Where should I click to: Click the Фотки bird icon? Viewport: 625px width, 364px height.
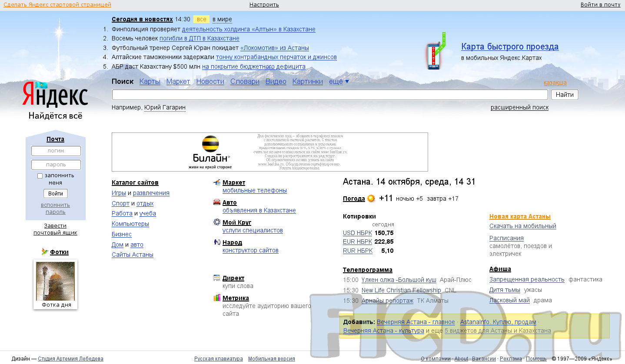45,251
